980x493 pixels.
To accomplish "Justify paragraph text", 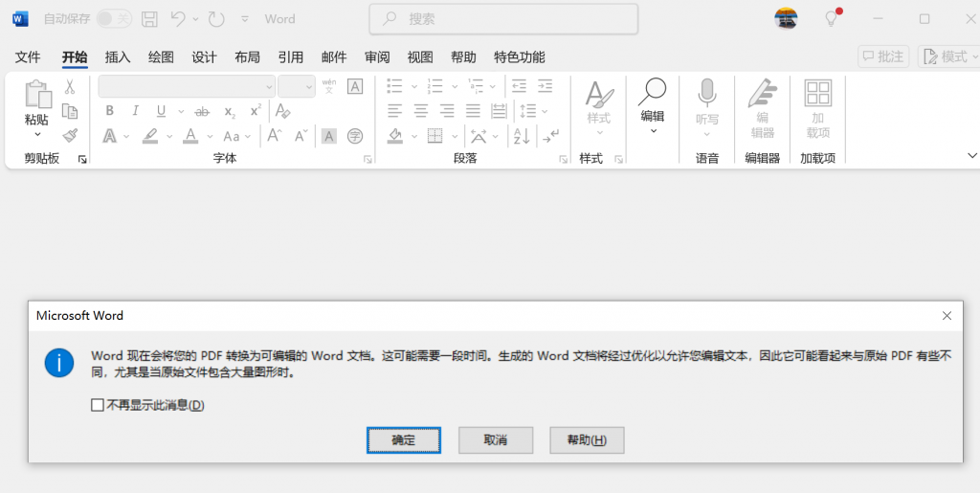I will click(473, 111).
